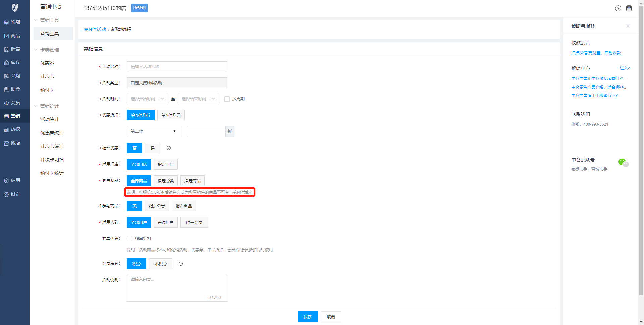Viewport: 644px width, 325px height.
Task: Go to 活动统计 menu item
Action: click(x=49, y=119)
